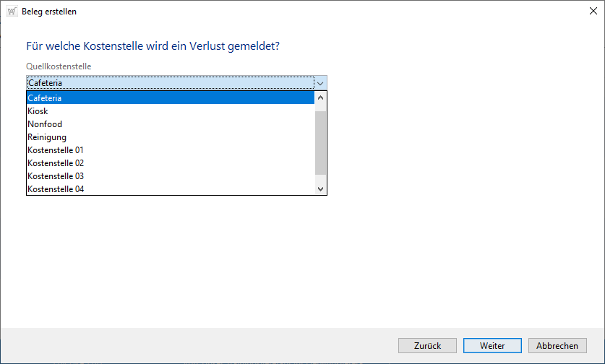Choose Kiosk as cost center
605x364 pixels.
(170, 111)
